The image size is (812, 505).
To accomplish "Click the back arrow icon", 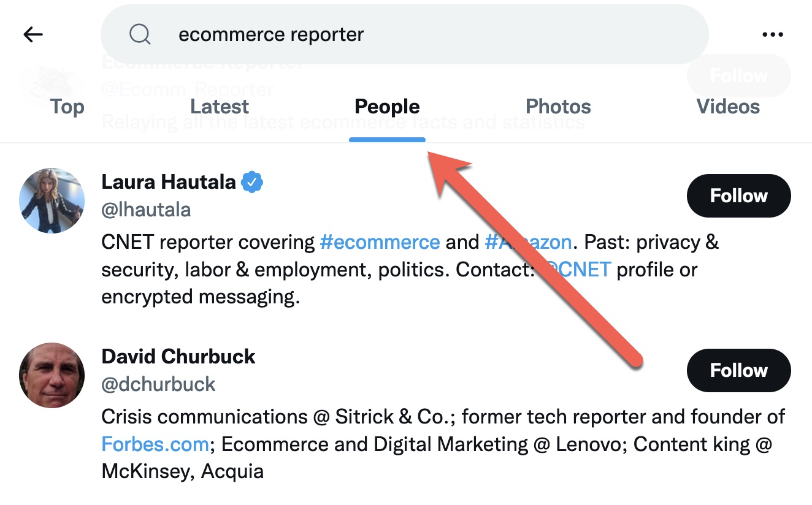I will (x=33, y=35).
